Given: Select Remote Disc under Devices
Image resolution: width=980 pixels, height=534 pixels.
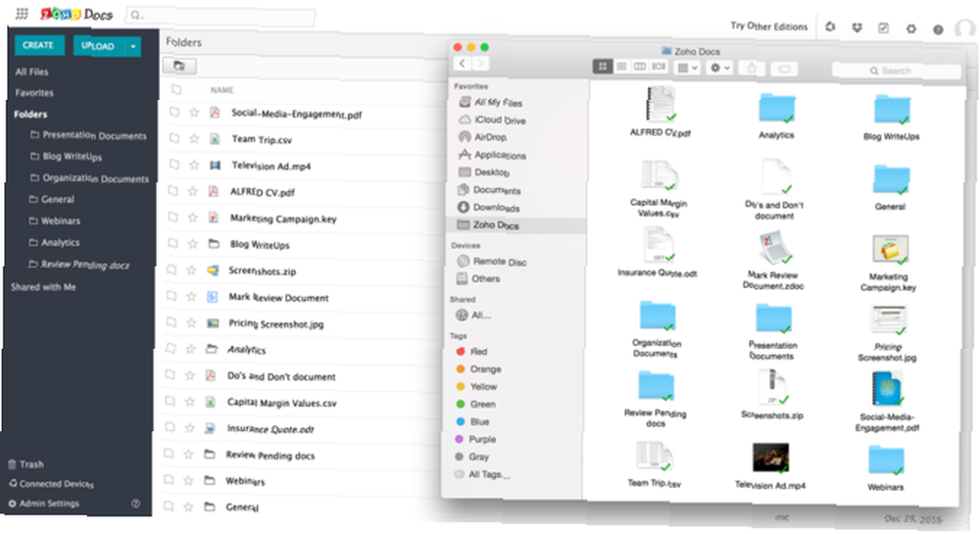Looking at the screenshot, I should [x=492, y=262].
